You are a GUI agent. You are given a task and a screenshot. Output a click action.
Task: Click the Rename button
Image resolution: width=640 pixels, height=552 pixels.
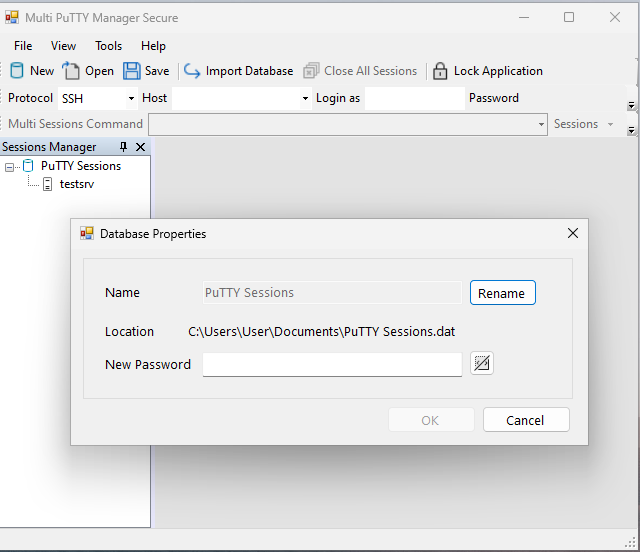tap(502, 293)
